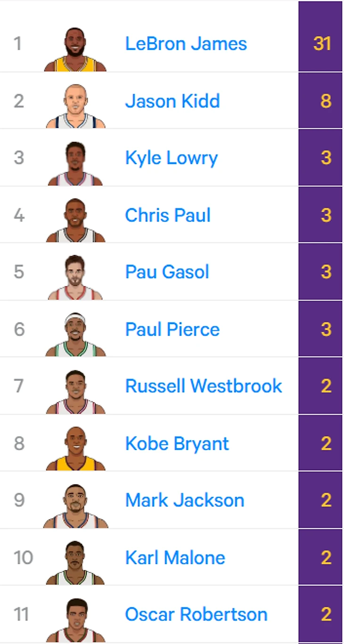
Task: Open the LeBron James player link
Action: [186, 44]
